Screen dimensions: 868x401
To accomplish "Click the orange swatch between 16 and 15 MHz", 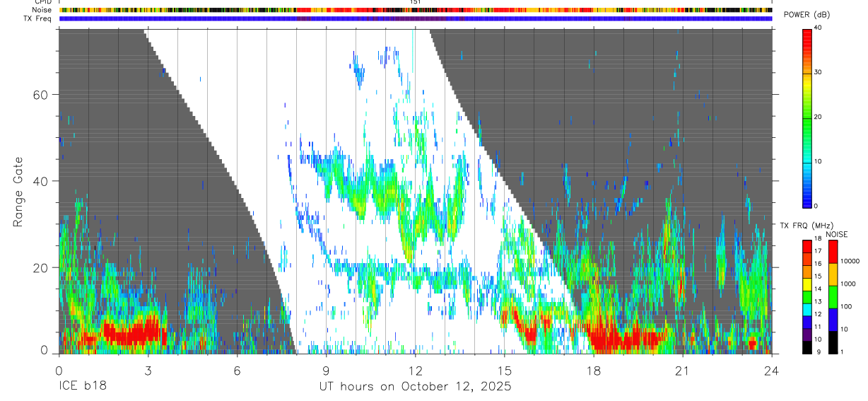I will tap(807, 270).
